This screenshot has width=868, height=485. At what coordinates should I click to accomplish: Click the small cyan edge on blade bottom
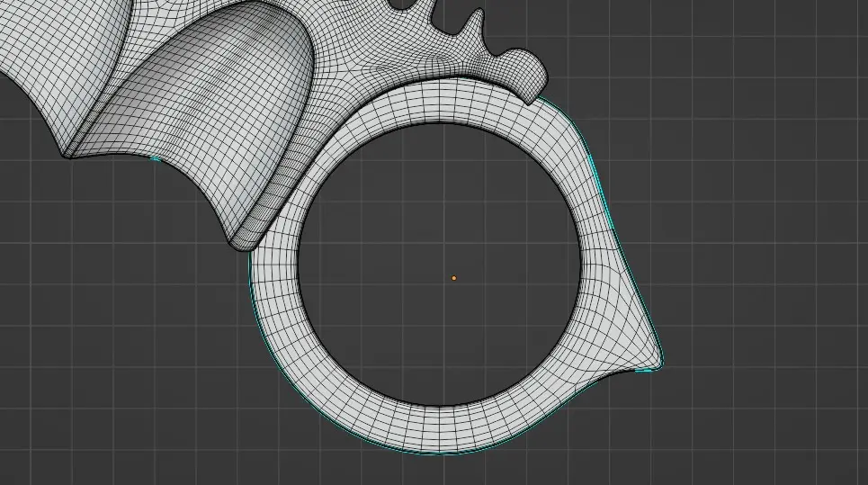click(x=156, y=159)
